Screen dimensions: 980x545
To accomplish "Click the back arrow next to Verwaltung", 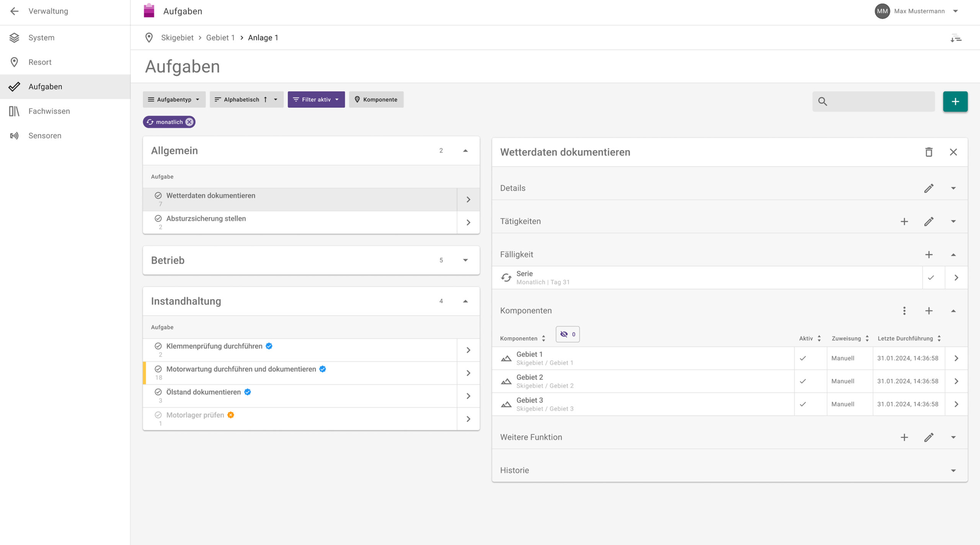I will (14, 11).
